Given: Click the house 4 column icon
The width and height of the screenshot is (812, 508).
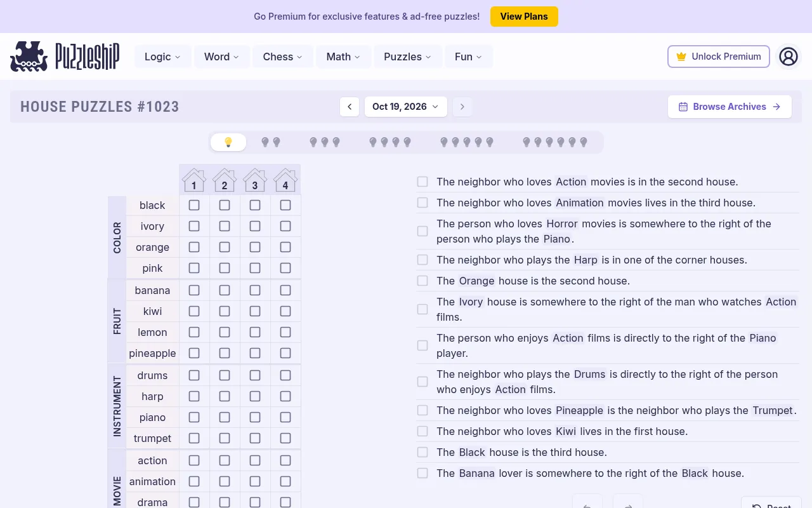Looking at the screenshot, I should coord(285,180).
